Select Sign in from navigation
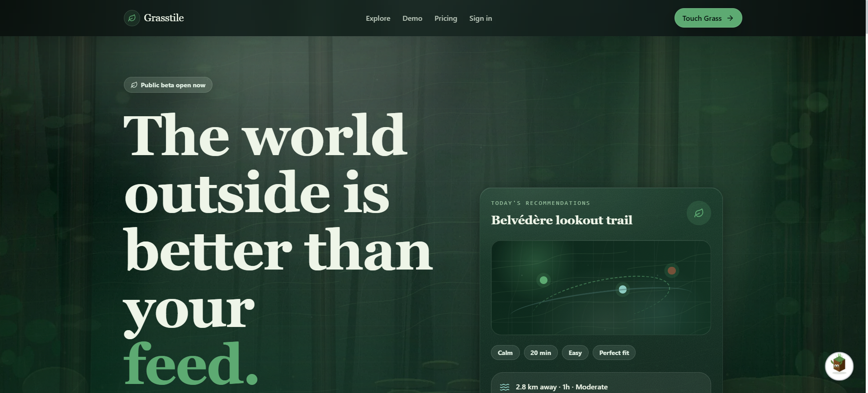Screen dimensions: 868x393 481,19
